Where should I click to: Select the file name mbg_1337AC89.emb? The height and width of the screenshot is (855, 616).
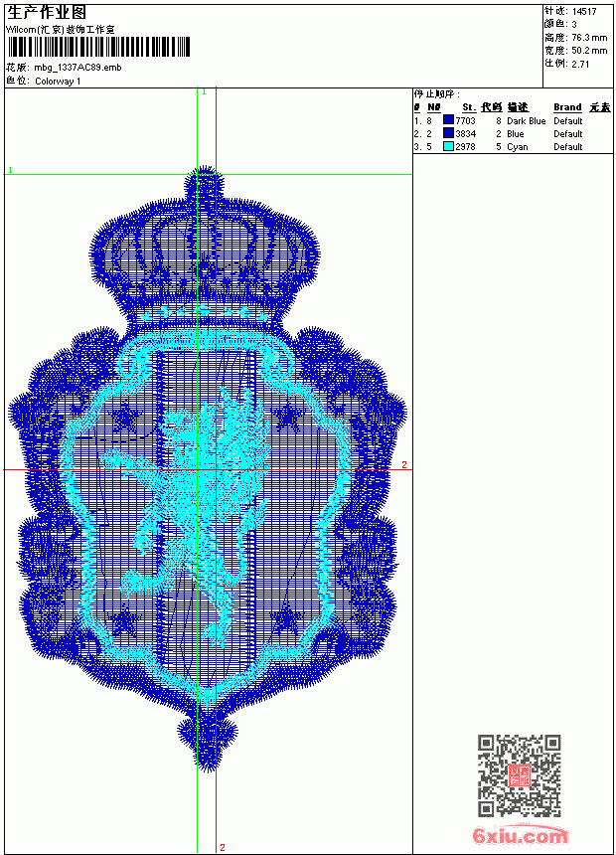tap(77, 68)
